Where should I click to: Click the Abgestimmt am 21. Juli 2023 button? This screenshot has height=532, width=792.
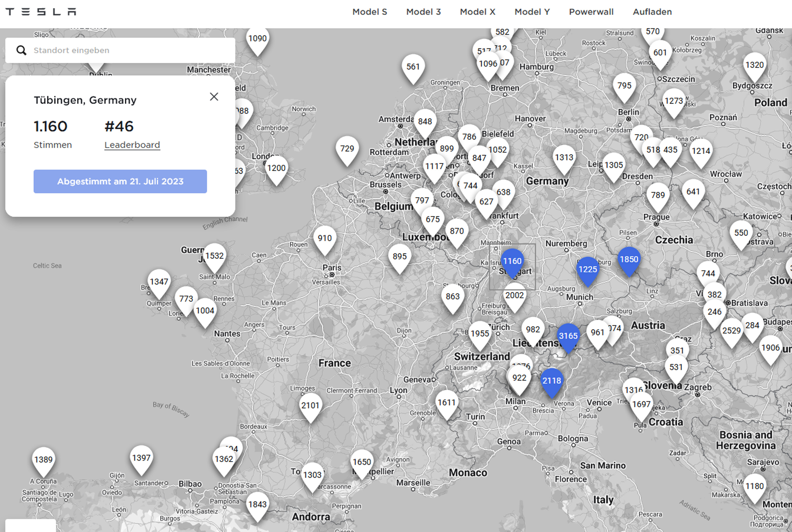(x=120, y=181)
